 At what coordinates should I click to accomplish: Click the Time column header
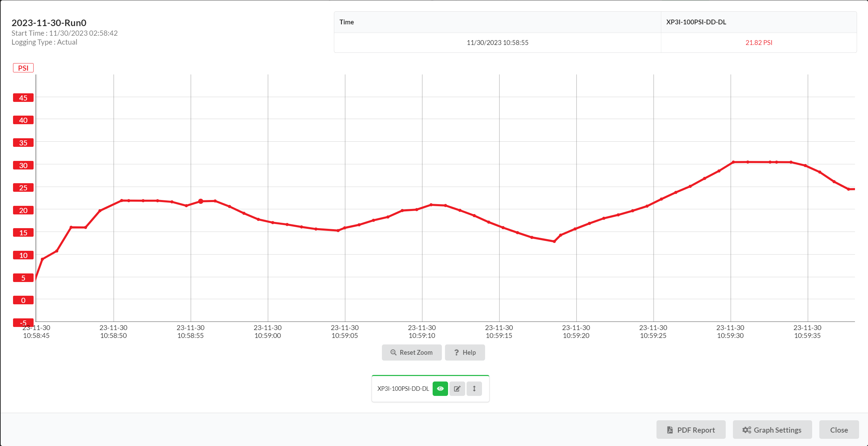pyautogui.click(x=347, y=22)
